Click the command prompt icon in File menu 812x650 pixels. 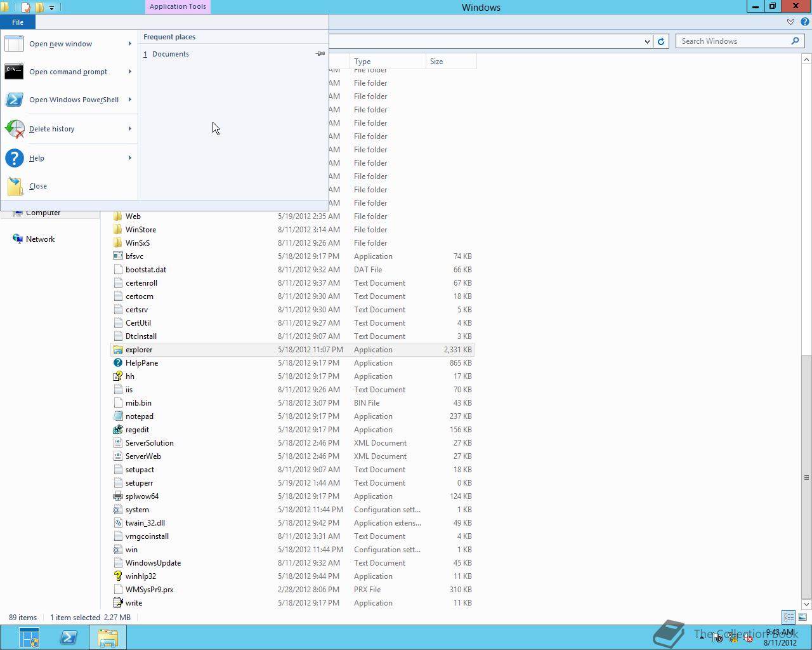(x=14, y=72)
